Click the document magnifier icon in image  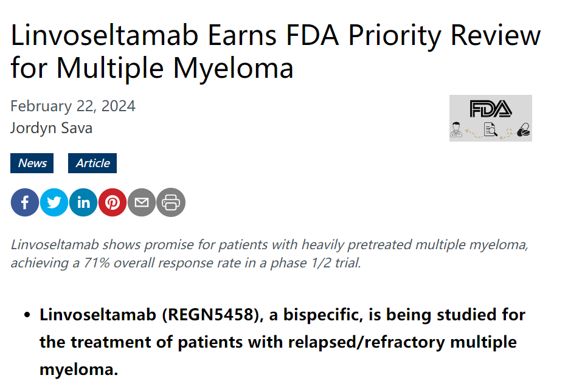(x=490, y=129)
